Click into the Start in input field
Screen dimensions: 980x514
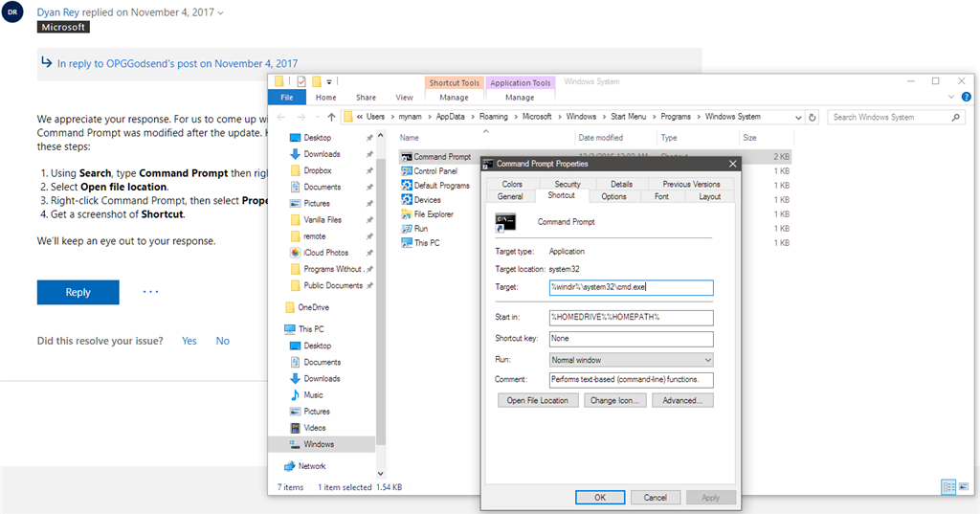coord(632,317)
